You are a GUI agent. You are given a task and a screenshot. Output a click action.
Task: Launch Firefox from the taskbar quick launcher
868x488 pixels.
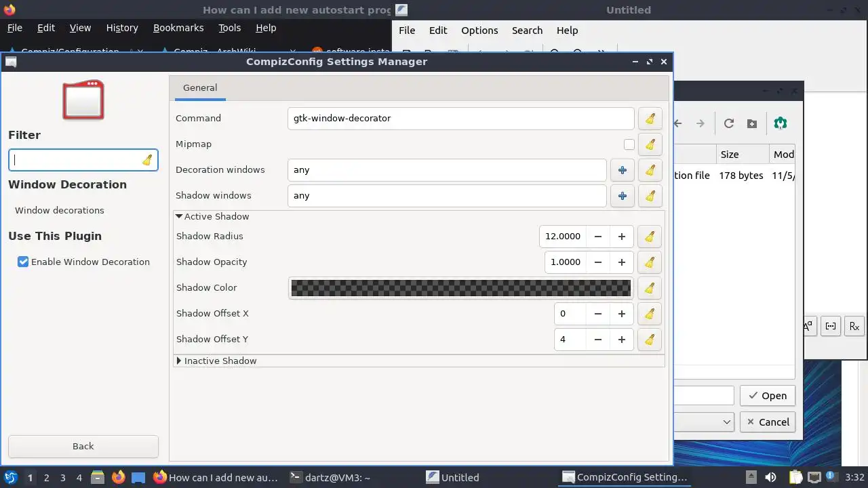click(x=118, y=477)
